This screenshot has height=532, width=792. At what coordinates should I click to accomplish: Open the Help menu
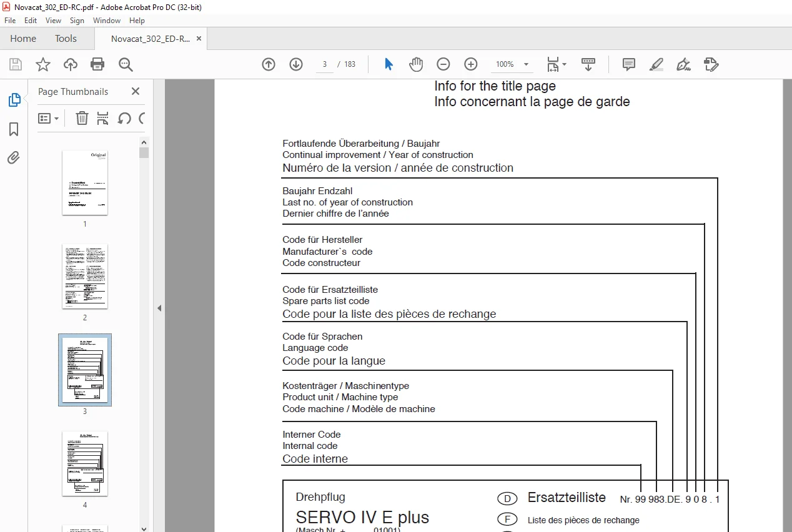pyautogui.click(x=137, y=21)
